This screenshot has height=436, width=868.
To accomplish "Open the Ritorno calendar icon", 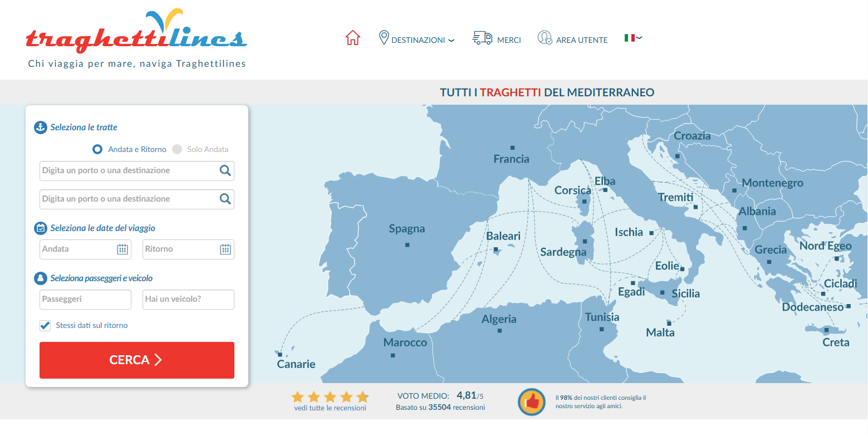I will (x=225, y=249).
